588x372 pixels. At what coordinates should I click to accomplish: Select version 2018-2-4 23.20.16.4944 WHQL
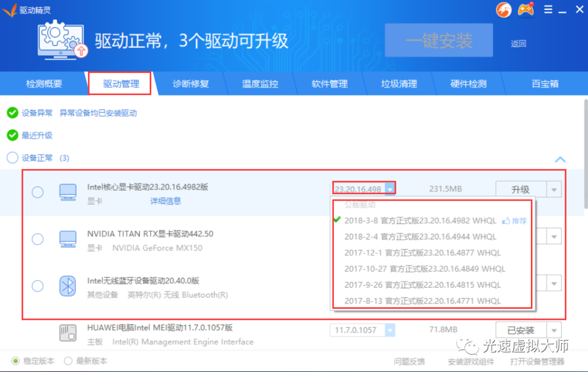pyautogui.click(x=420, y=237)
